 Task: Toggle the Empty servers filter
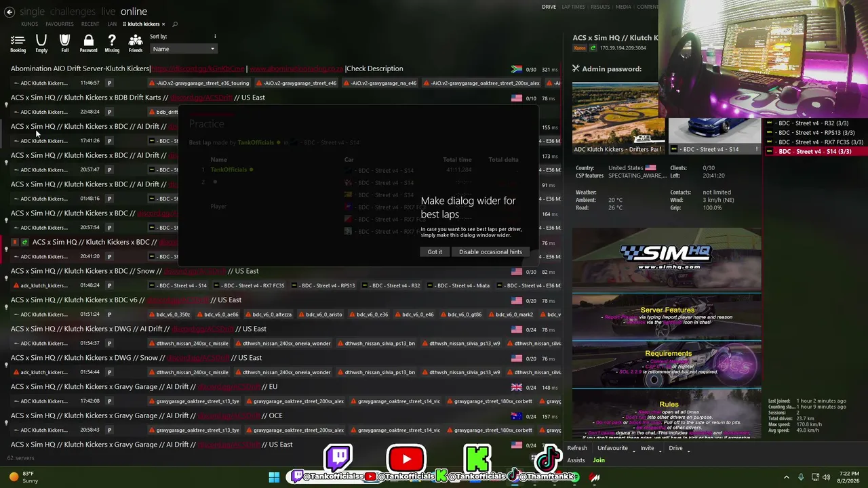coord(41,43)
